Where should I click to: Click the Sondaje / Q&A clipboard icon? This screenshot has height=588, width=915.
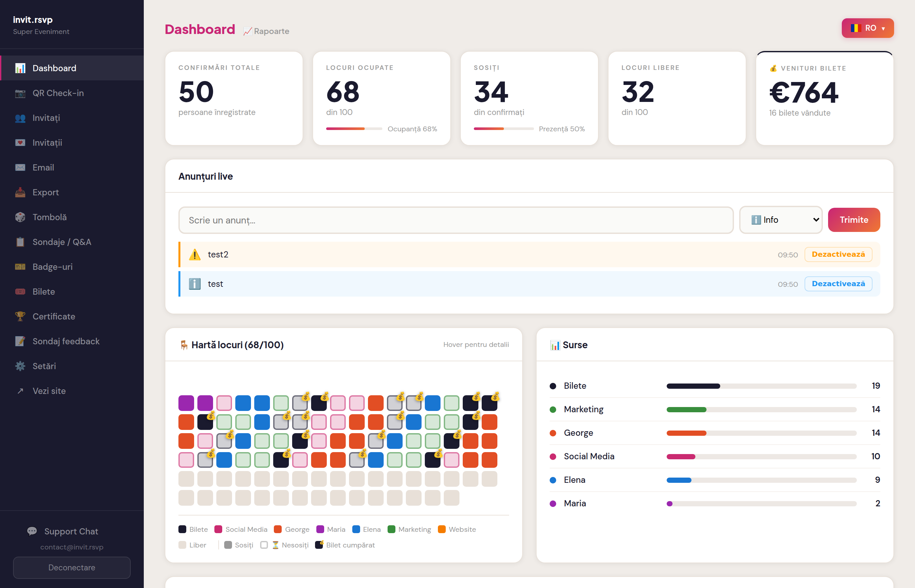click(x=20, y=242)
